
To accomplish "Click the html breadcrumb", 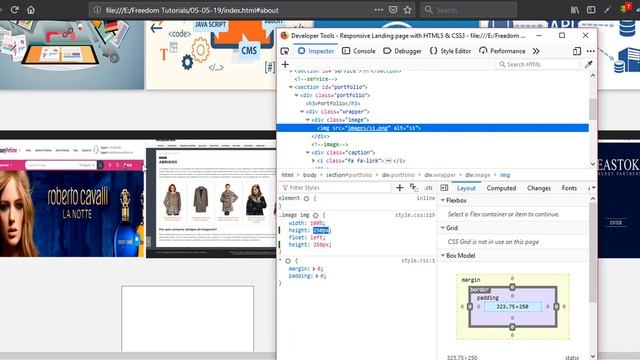I will (x=287, y=175).
